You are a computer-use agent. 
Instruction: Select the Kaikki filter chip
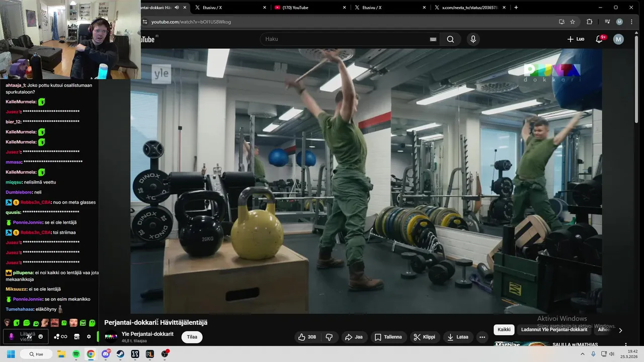[504, 330]
